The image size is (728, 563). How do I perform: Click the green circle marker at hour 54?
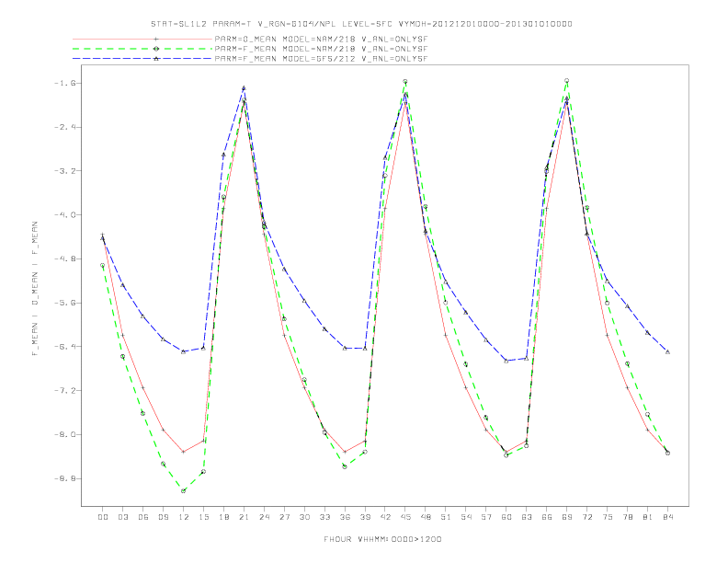[466, 364]
